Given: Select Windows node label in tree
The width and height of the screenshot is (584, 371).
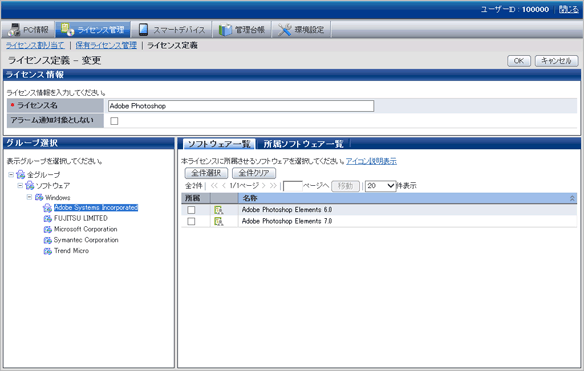Looking at the screenshot, I should pyautogui.click(x=58, y=197).
